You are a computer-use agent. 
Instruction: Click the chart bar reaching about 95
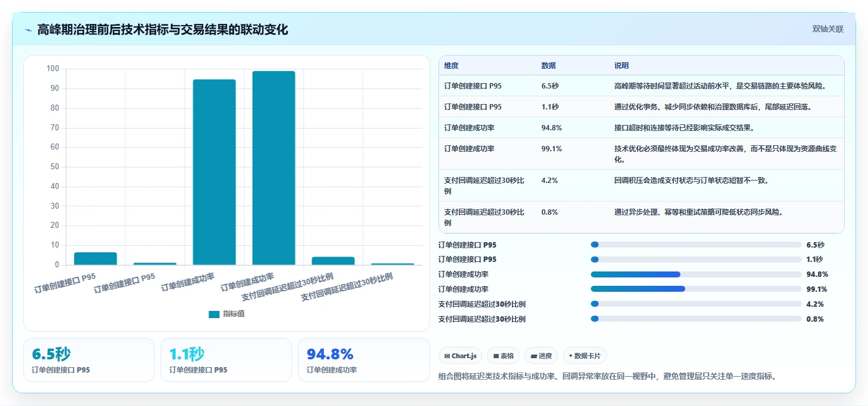[x=214, y=172]
